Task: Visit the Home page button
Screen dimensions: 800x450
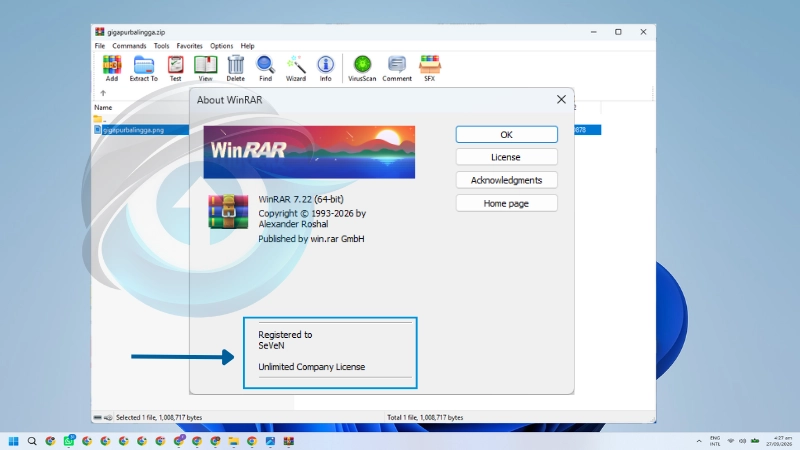Action: click(x=507, y=204)
